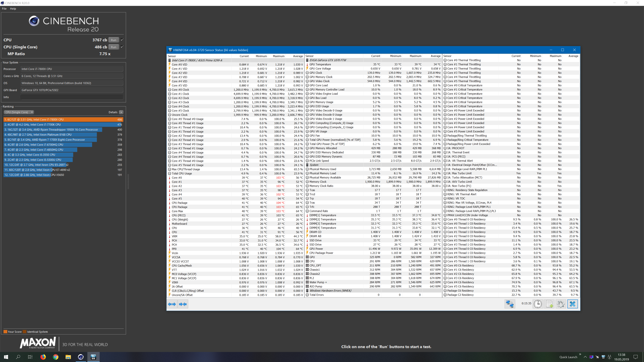Open Firefox from the taskbar
The height and width of the screenshot is (362, 644).
[43, 357]
